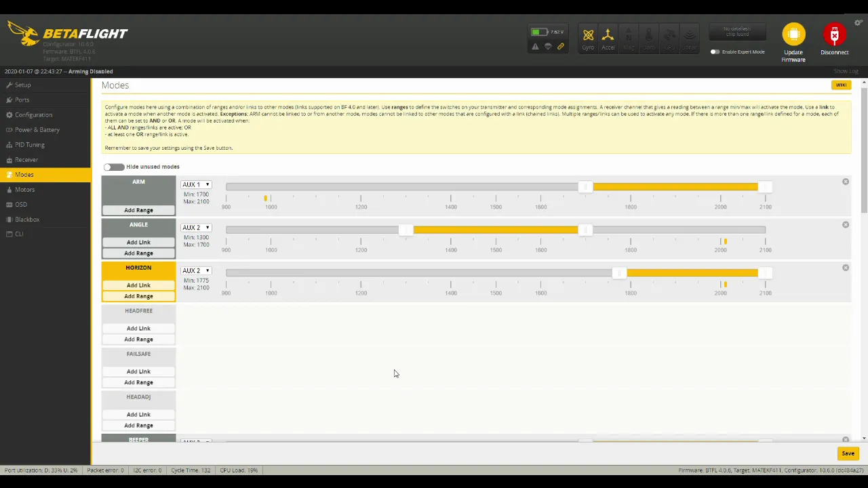
Task: Click HORIZON range slider minimum handle
Action: (619, 273)
